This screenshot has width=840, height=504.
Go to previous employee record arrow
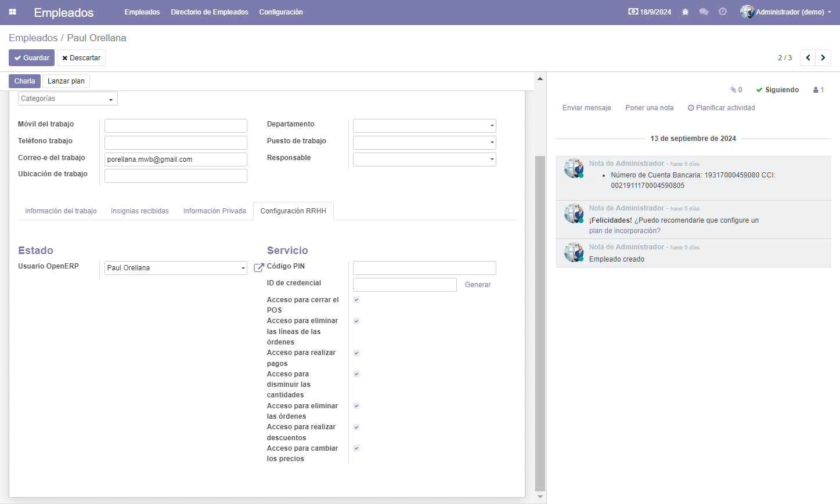(808, 57)
